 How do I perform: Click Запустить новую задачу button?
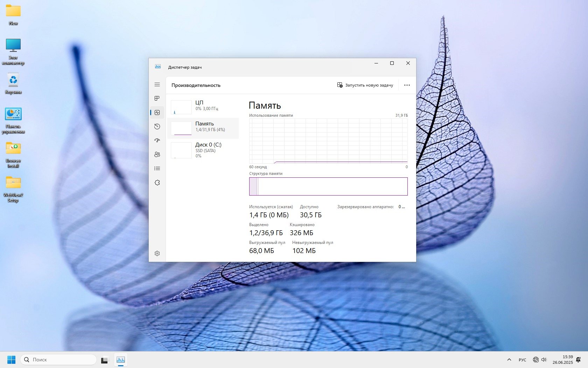(365, 85)
